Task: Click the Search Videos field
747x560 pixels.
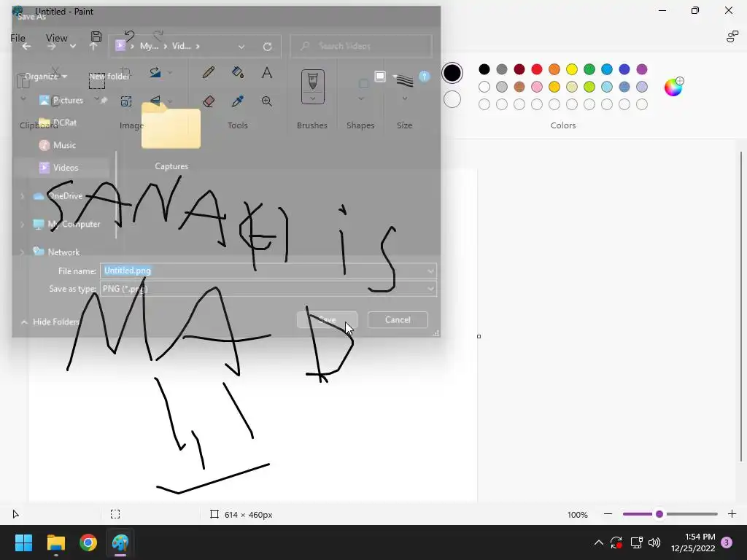Action: click(361, 46)
